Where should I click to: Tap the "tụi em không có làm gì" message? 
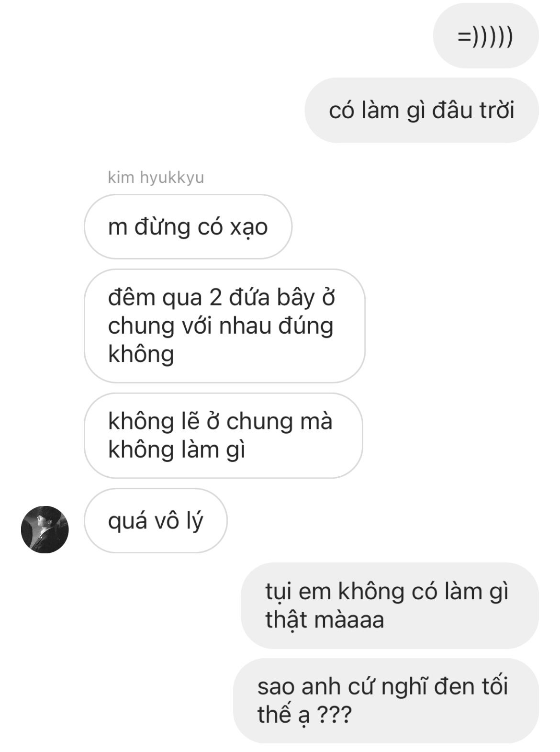point(390,606)
